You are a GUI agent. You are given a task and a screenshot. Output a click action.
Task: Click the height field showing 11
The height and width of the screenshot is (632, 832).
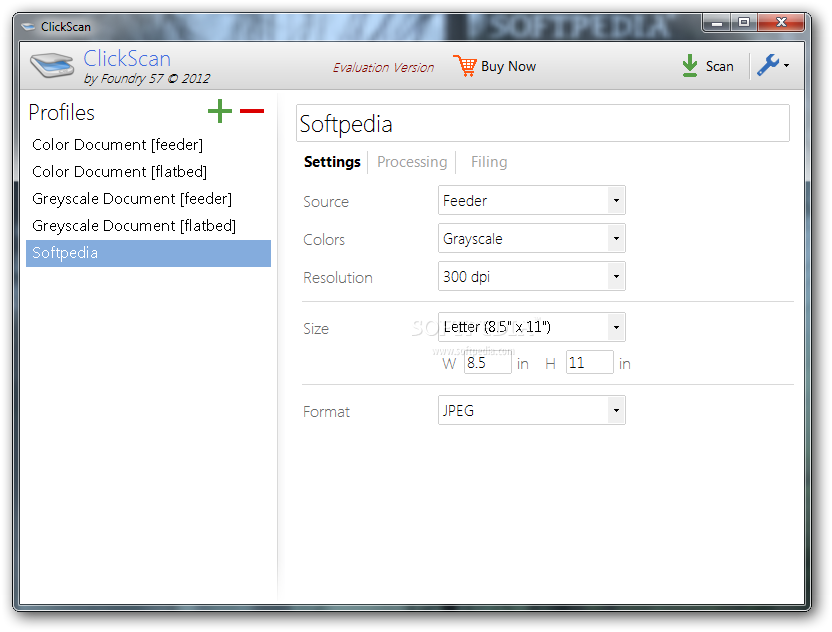pyautogui.click(x=590, y=363)
